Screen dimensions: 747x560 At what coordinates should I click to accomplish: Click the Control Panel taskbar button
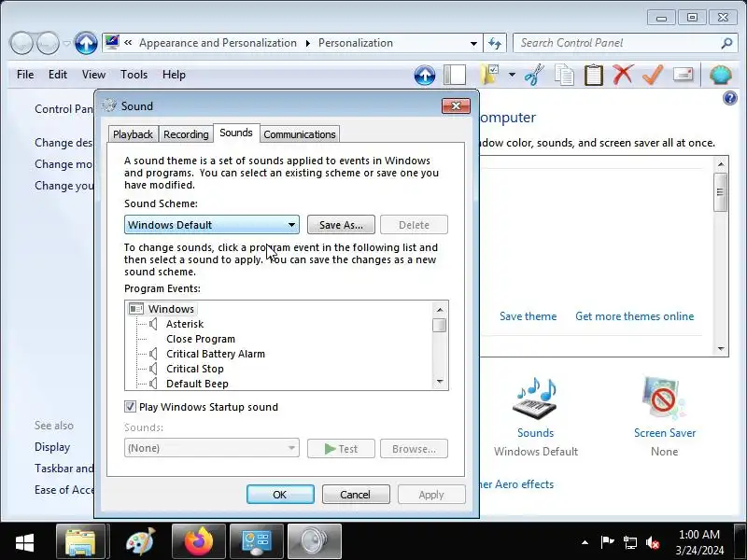[x=257, y=542]
